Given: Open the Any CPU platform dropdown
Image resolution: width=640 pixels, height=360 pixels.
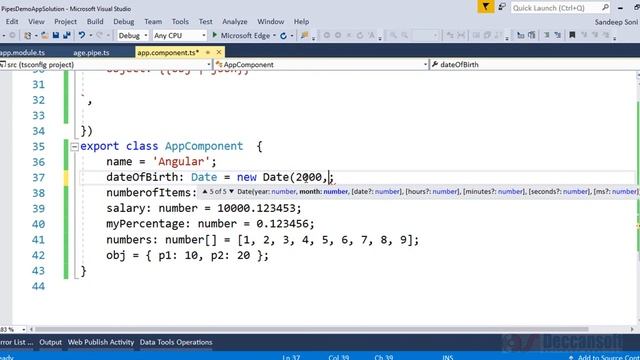Looking at the screenshot, I should 180,36.
